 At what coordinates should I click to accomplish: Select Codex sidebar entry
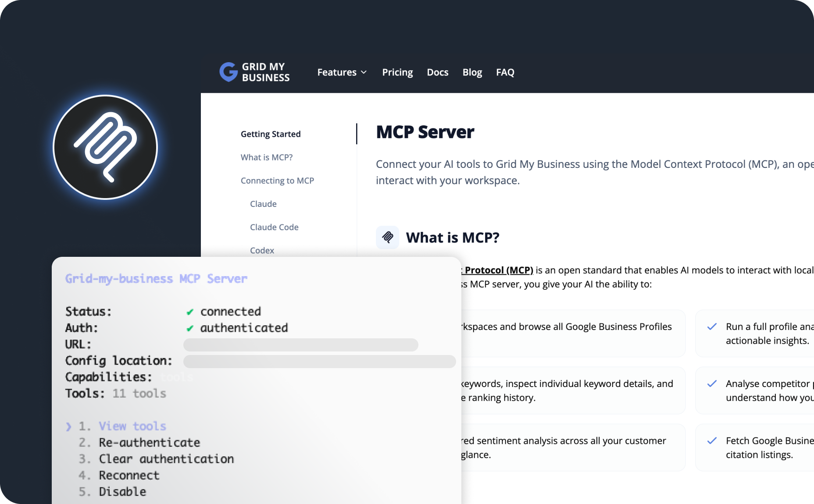click(262, 250)
